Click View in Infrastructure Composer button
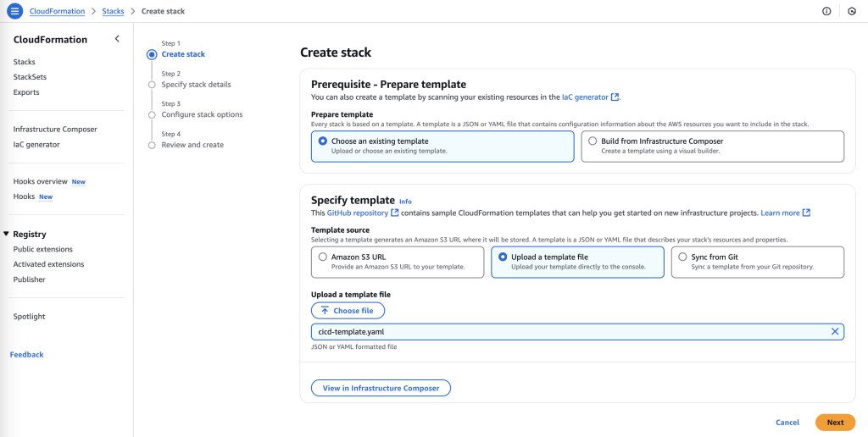 [x=381, y=388]
